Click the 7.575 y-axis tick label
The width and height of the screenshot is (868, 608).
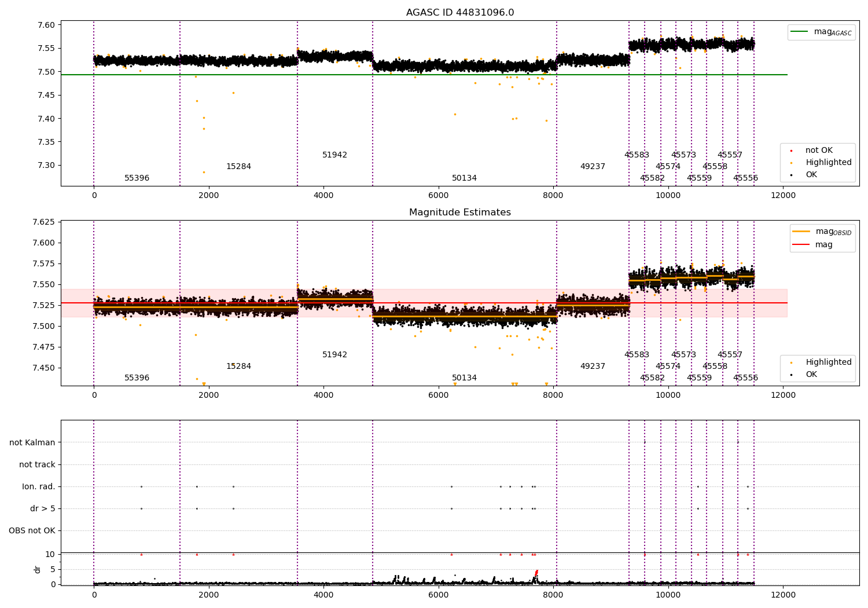[x=43, y=264]
